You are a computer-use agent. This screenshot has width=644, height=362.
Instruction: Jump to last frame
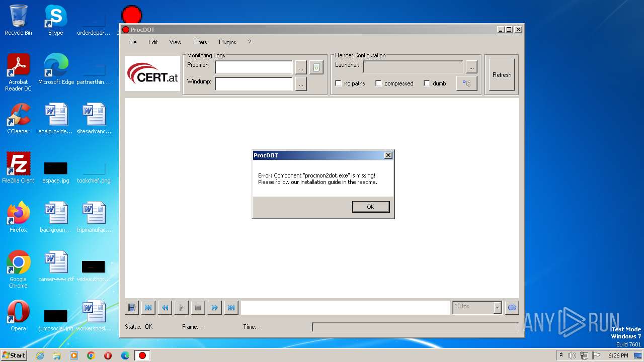click(231, 307)
